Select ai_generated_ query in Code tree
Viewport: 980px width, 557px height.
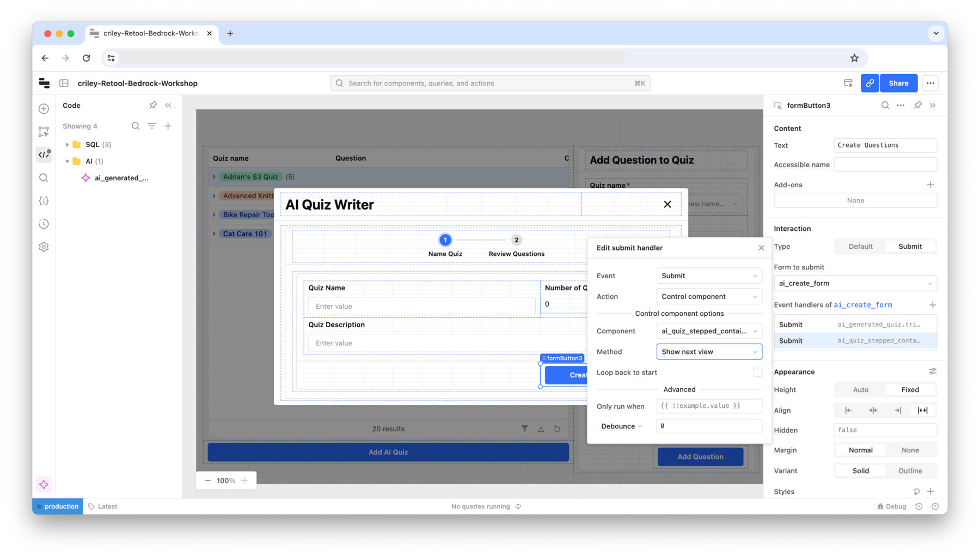[x=121, y=178]
